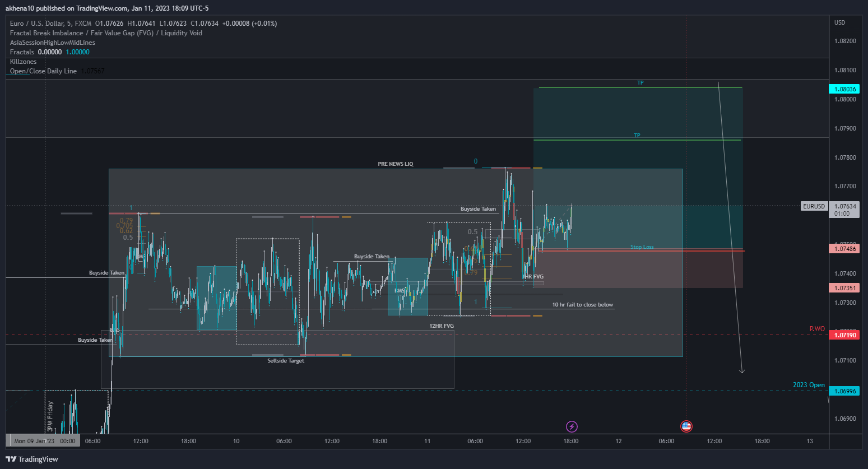Click date label 13 on time axis
This screenshot has height=469, width=868.
pos(810,441)
